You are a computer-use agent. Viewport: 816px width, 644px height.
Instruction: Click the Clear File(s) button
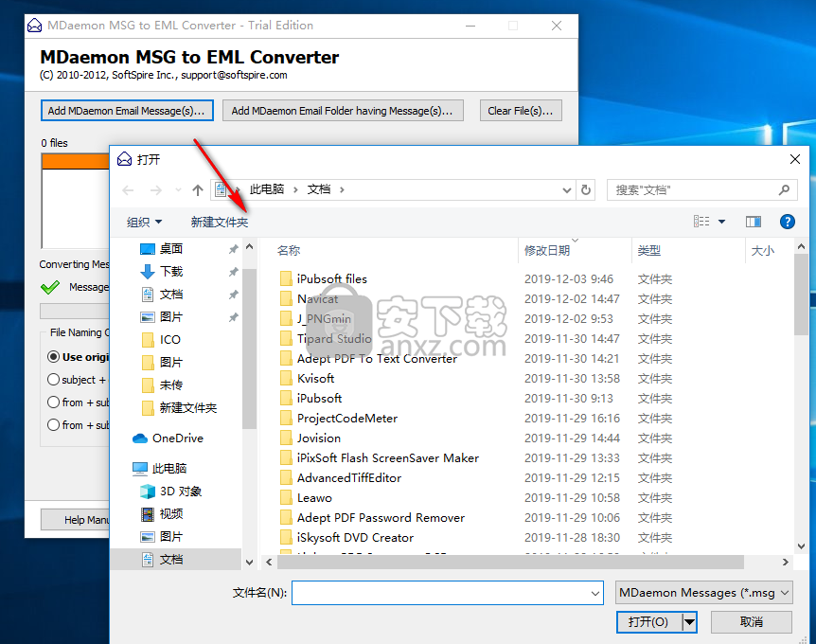pyautogui.click(x=521, y=111)
